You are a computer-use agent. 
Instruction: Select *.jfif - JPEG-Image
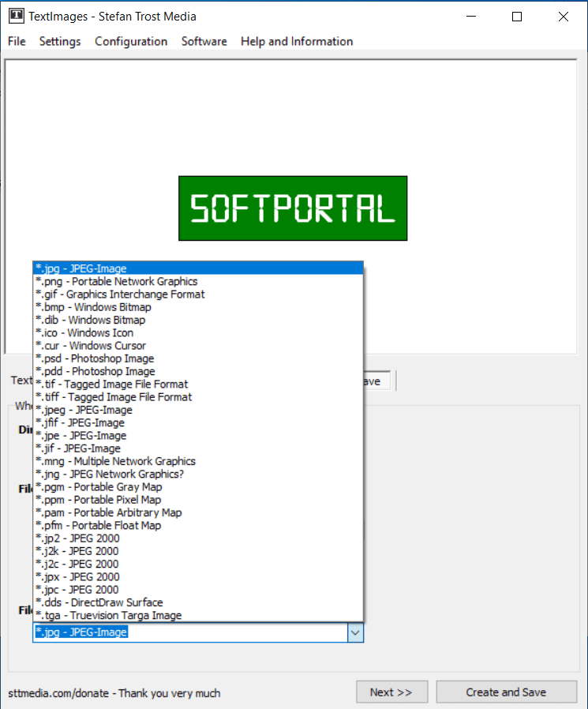coord(198,422)
